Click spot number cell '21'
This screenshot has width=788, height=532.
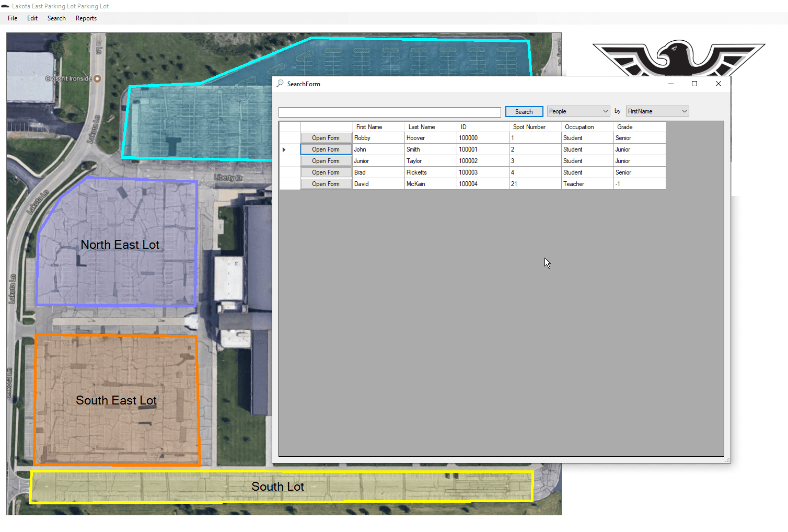(x=535, y=184)
